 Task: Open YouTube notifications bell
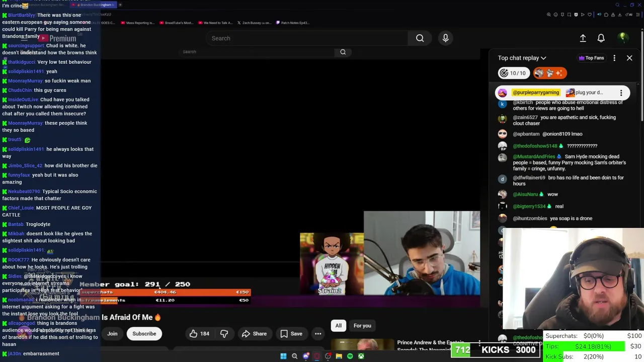(601, 38)
